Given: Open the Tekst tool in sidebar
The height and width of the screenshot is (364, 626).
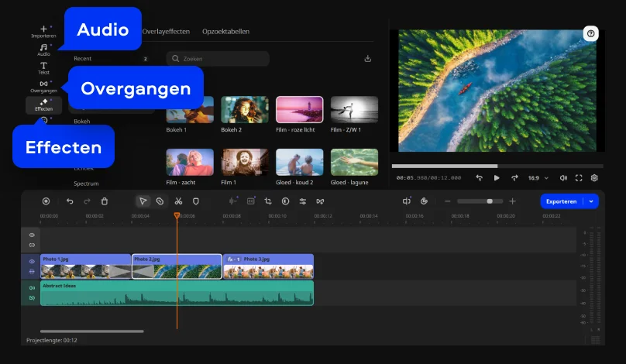Looking at the screenshot, I should [x=43, y=68].
